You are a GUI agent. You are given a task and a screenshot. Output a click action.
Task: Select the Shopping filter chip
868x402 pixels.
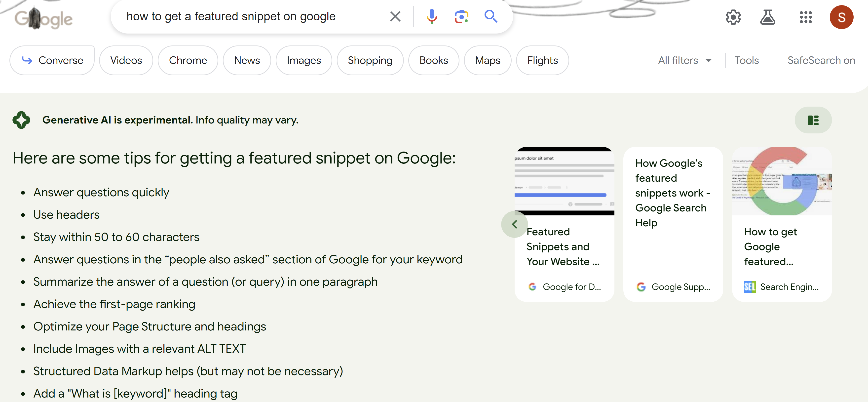(370, 60)
